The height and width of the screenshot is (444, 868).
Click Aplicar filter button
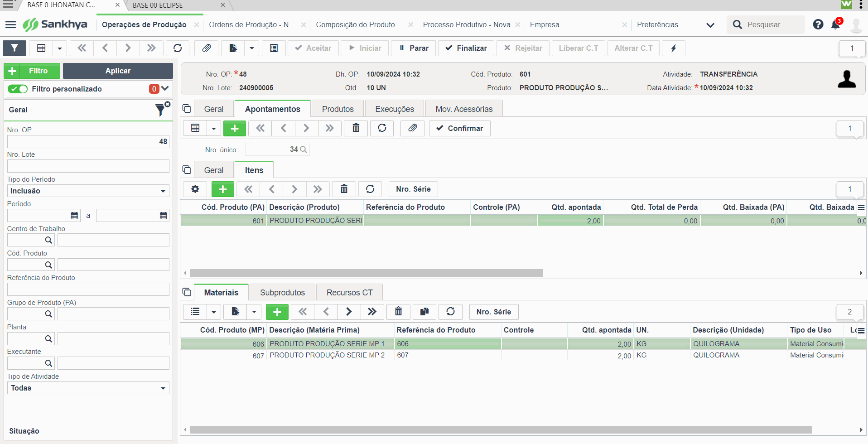[x=118, y=71]
